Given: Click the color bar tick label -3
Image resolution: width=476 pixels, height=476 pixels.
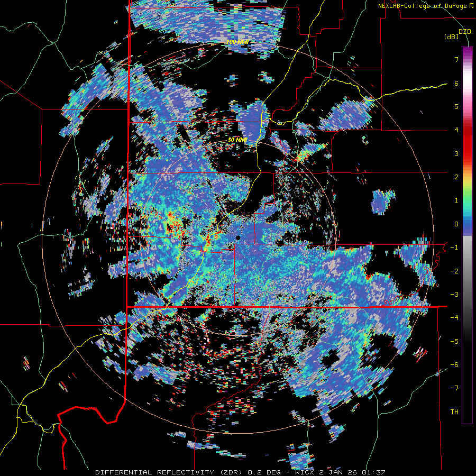Looking at the screenshot, I should pos(454,294).
